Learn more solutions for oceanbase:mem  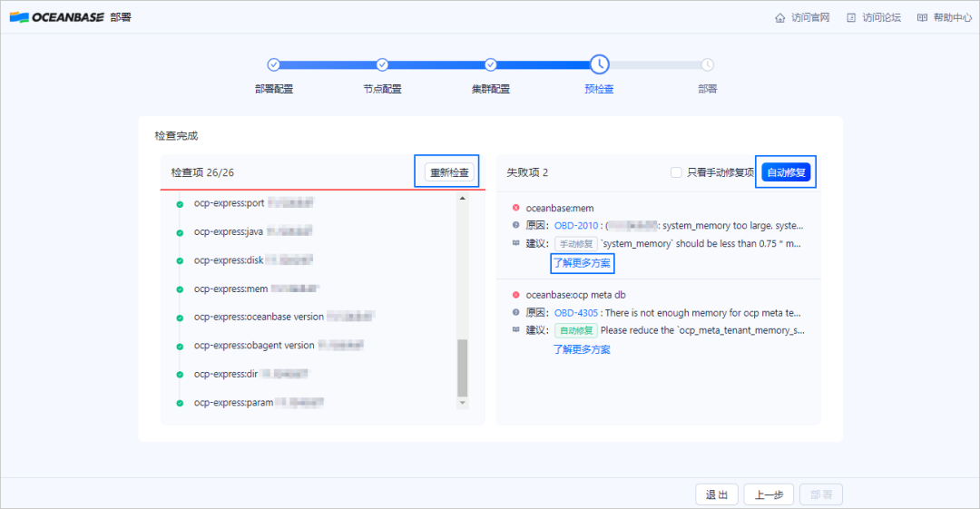[x=582, y=263]
